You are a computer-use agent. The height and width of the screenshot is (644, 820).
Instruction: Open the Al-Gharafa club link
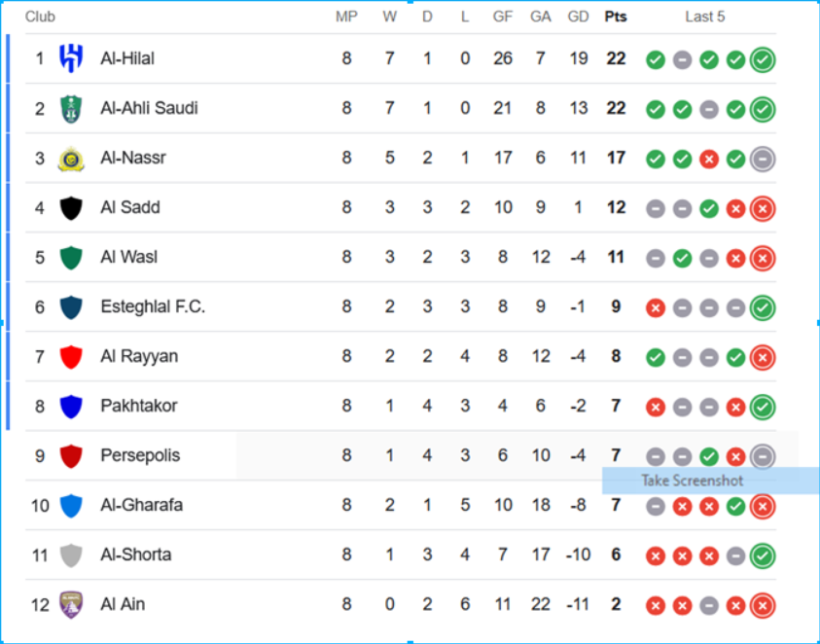[142, 505]
